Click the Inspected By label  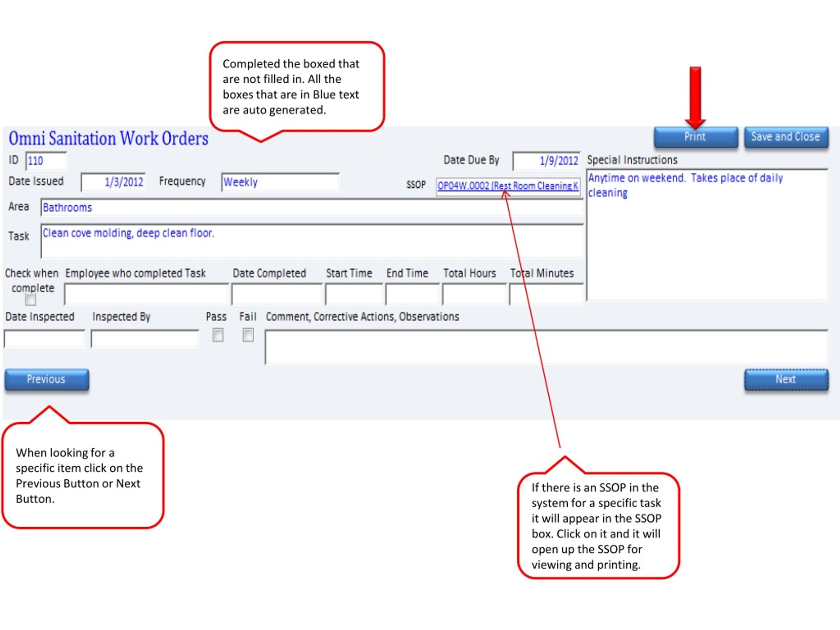[x=121, y=317]
